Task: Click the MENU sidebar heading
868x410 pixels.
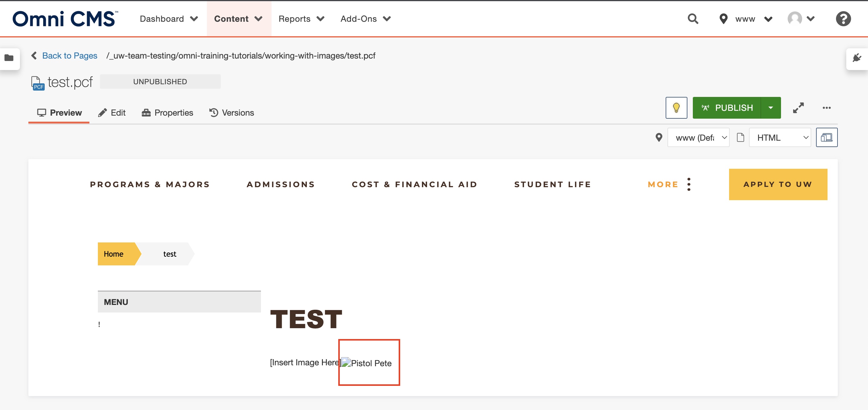Action: pyautogui.click(x=179, y=302)
